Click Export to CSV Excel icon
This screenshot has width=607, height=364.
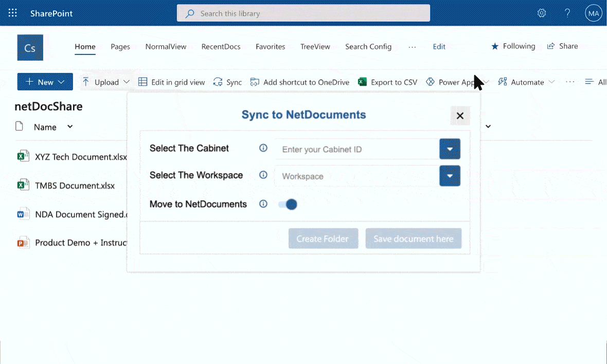362,82
